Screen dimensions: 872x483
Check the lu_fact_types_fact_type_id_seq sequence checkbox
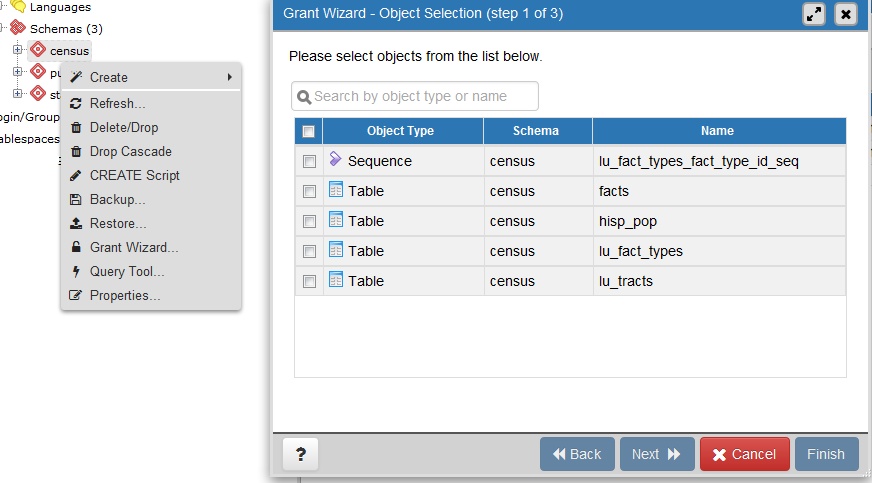[310, 161]
